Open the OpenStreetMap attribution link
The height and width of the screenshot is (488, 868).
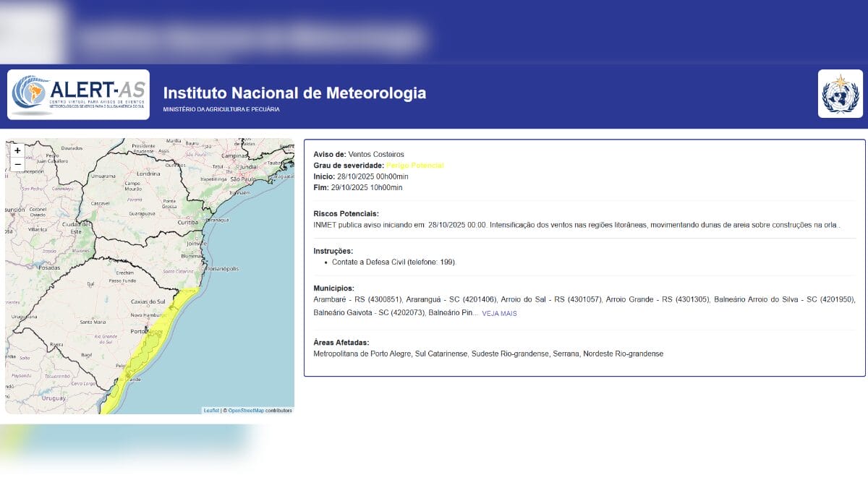click(246, 410)
